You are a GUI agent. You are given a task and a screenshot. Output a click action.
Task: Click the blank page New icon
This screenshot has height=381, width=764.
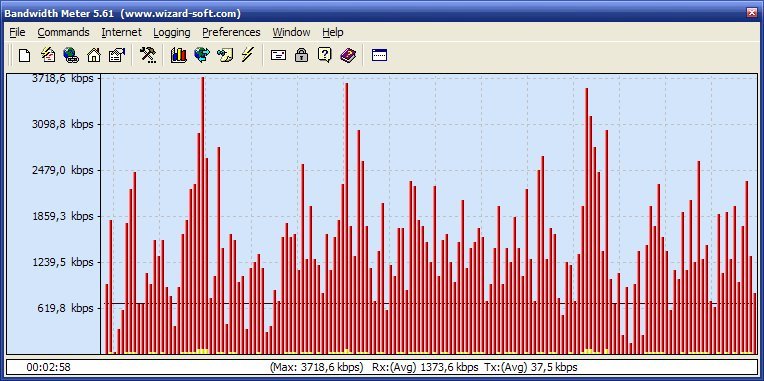[x=24, y=55]
